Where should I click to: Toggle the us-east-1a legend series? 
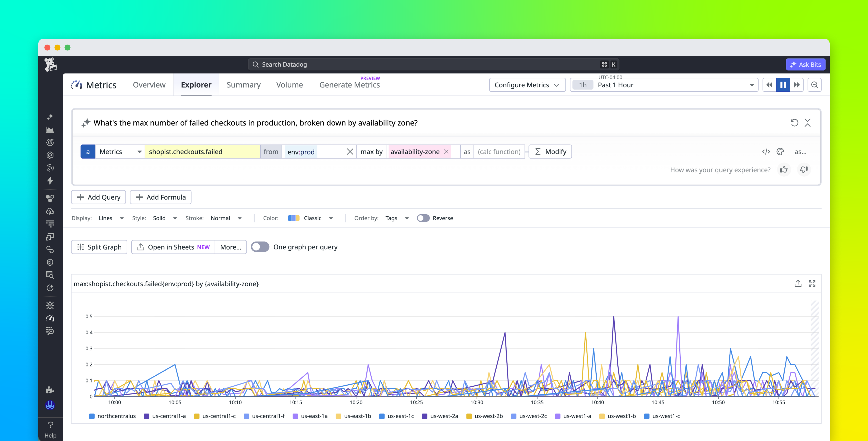[x=310, y=416]
